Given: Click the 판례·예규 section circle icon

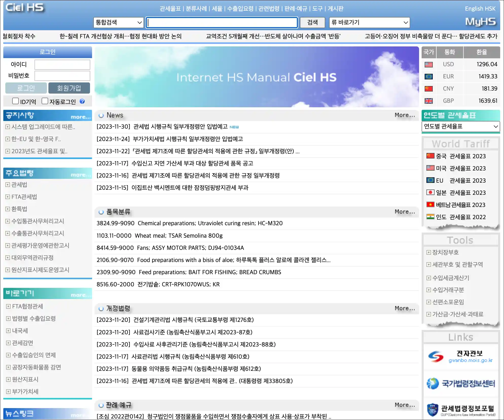Looking at the screenshot, I should 101,405.
